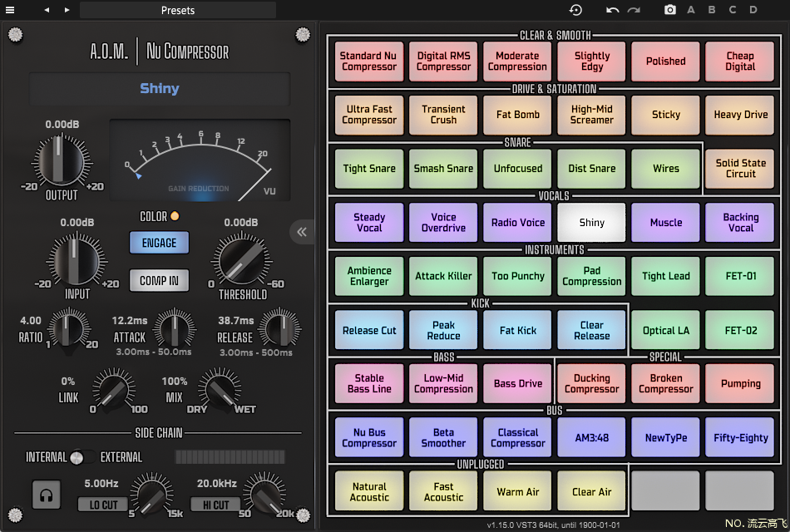Toggle the LO CUT button
The image size is (790, 532).
(x=103, y=505)
